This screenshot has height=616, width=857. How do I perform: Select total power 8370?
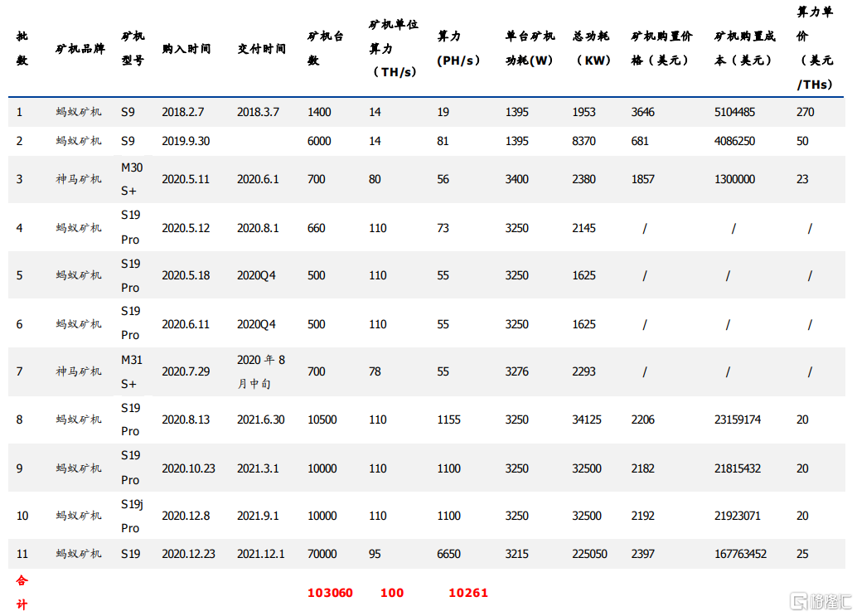pyautogui.click(x=583, y=141)
